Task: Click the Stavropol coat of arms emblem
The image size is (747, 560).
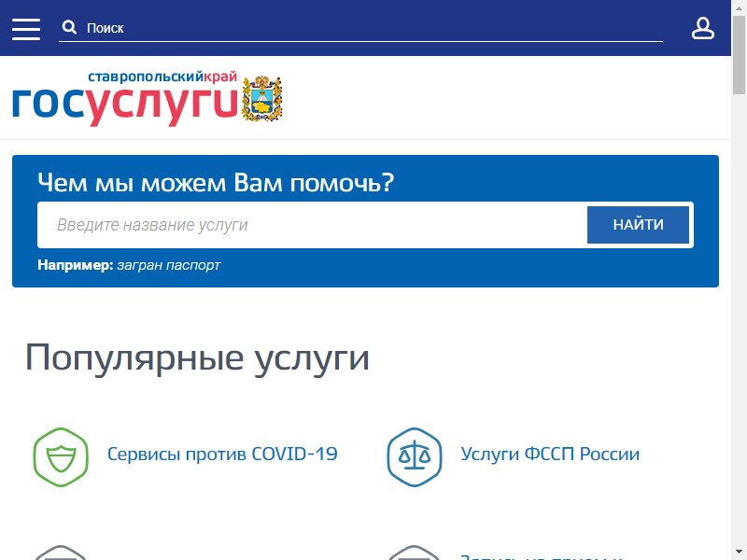Action: point(261,98)
